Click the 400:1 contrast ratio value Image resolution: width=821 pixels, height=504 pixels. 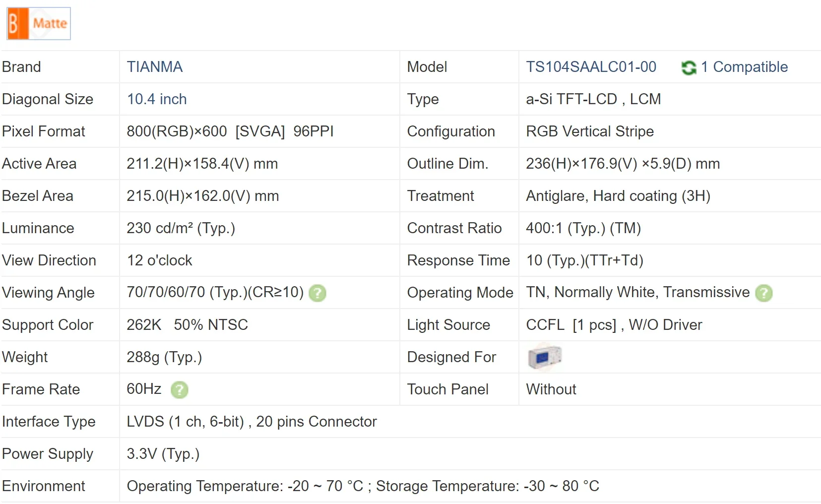click(x=583, y=228)
